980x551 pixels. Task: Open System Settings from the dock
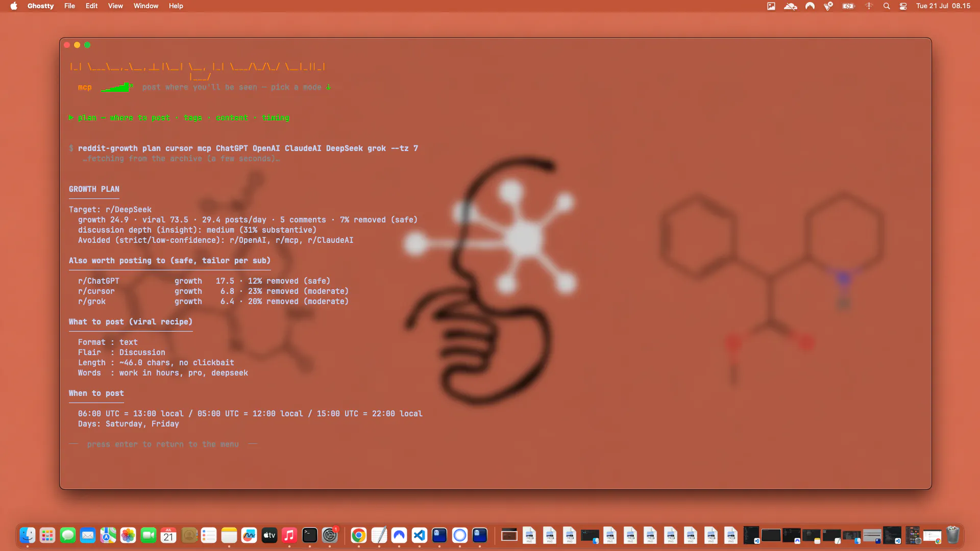(330, 535)
